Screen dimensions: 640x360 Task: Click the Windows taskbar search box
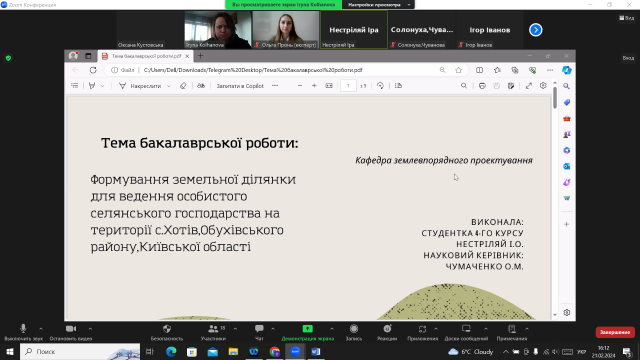[80, 351]
